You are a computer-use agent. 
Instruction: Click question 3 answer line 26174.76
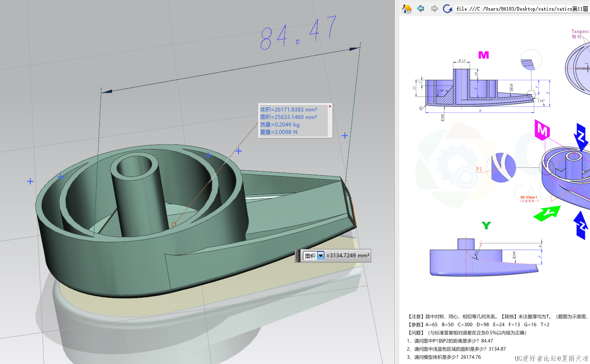click(x=444, y=357)
